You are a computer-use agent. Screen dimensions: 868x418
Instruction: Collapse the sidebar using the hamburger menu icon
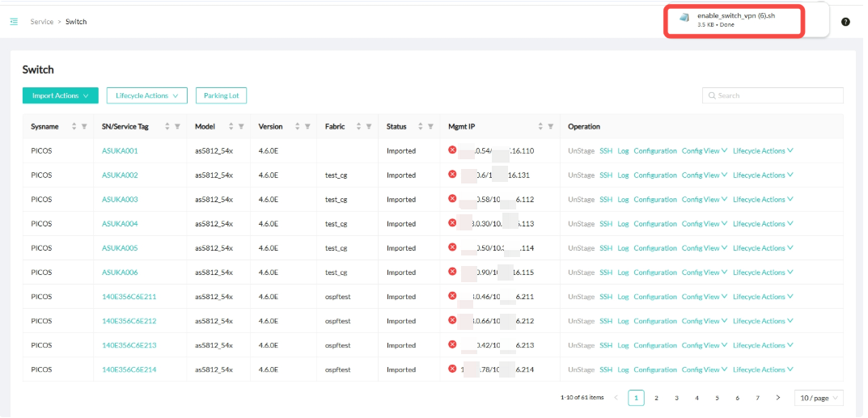(x=14, y=22)
